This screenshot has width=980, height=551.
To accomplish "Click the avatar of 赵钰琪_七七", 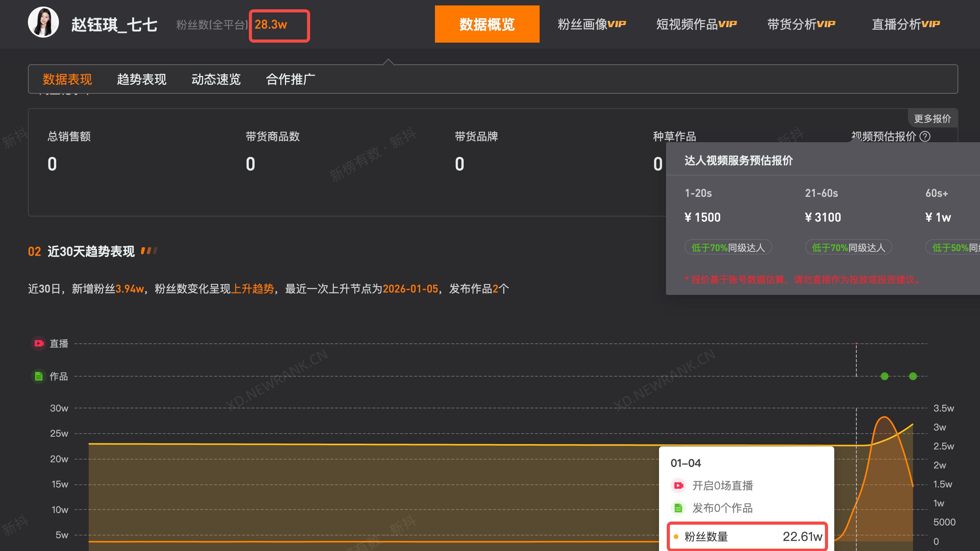I will click(44, 24).
